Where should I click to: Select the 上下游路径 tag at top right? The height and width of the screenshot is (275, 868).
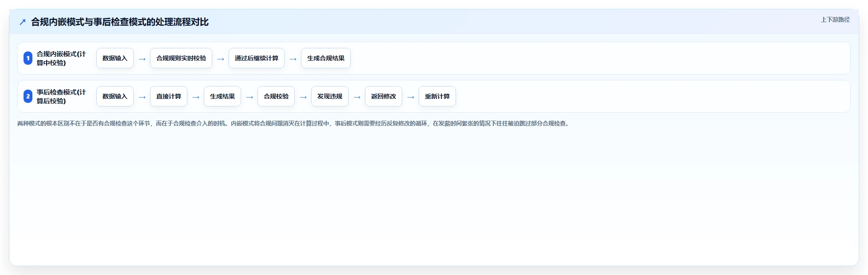click(x=835, y=20)
